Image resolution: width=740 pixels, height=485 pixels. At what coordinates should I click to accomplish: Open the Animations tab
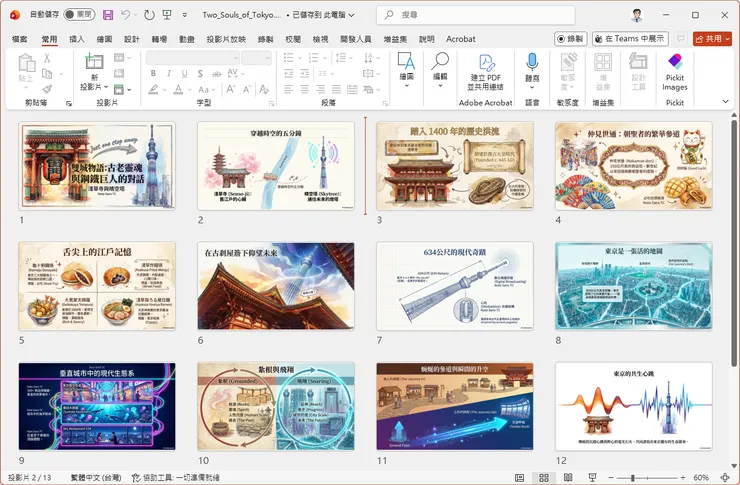click(187, 39)
